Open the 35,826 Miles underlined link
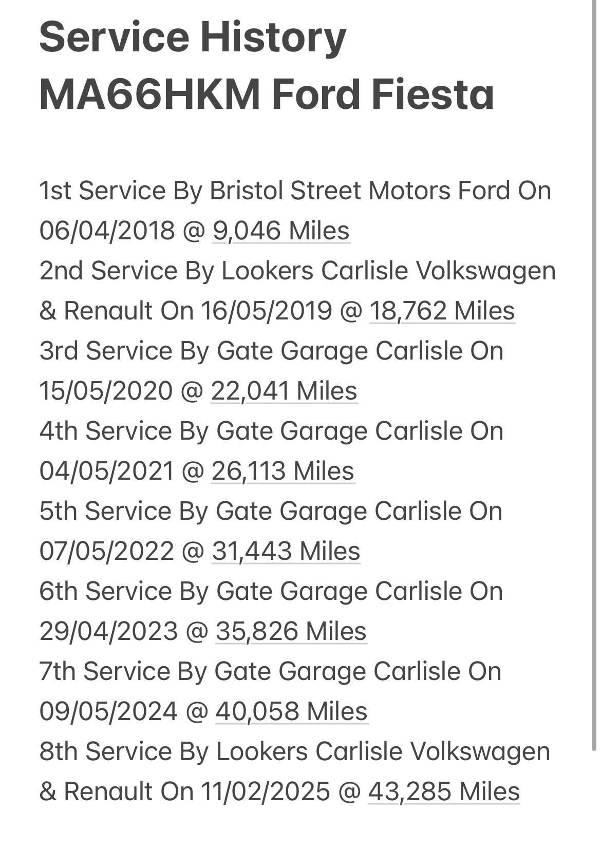This screenshot has height=868, width=601. [291, 631]
